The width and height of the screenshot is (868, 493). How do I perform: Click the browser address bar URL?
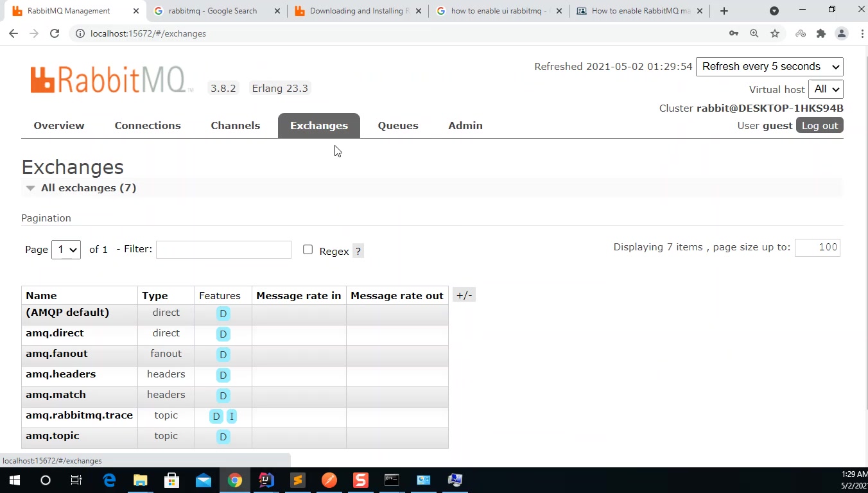point(148,33)
